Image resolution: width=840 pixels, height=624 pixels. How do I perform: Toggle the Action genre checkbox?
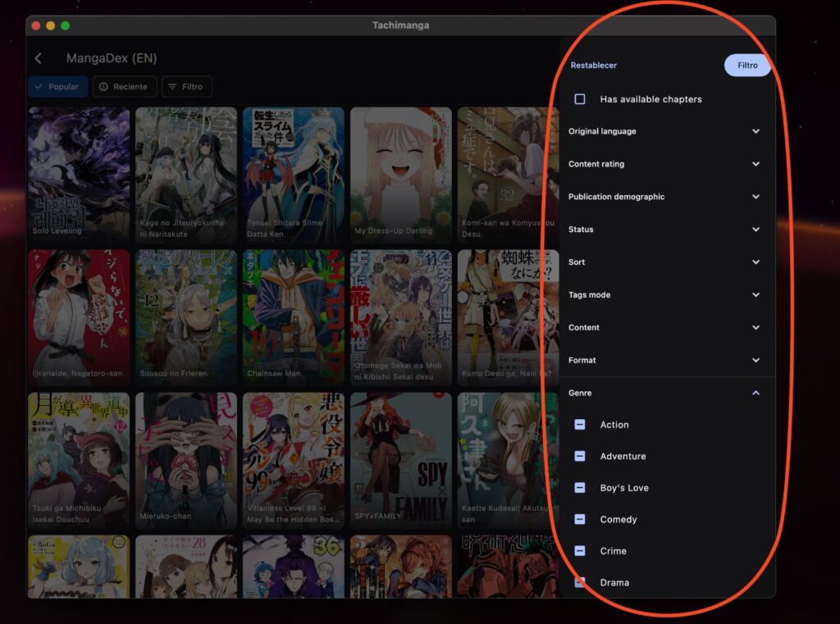pyautogui.click(x=580, y=424)
